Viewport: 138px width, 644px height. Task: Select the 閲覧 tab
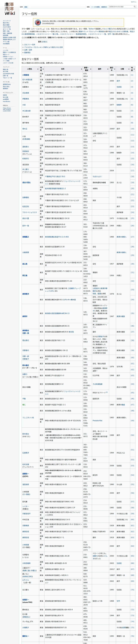[88, 7]
